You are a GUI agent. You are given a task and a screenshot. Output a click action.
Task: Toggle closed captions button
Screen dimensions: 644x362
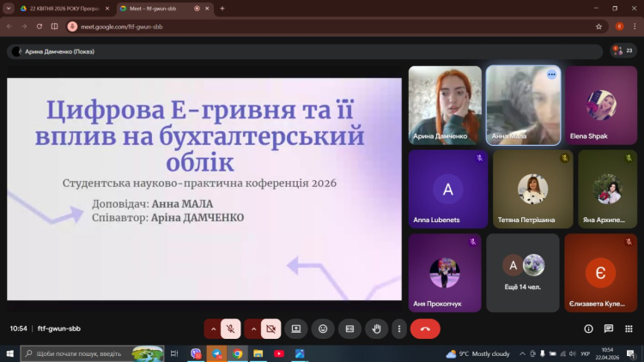(349, 329)
